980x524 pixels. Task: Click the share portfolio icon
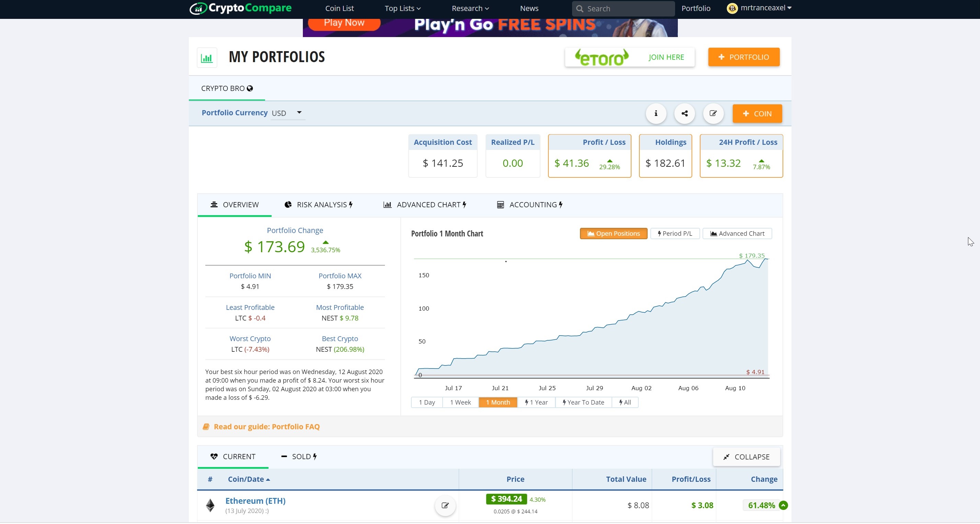coord(684,113)
